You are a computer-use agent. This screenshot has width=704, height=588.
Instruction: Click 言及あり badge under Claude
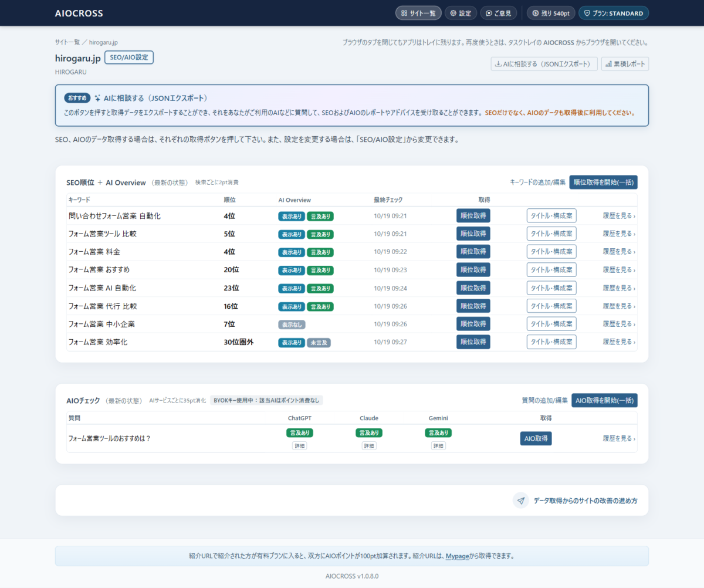tap(369, 433)
